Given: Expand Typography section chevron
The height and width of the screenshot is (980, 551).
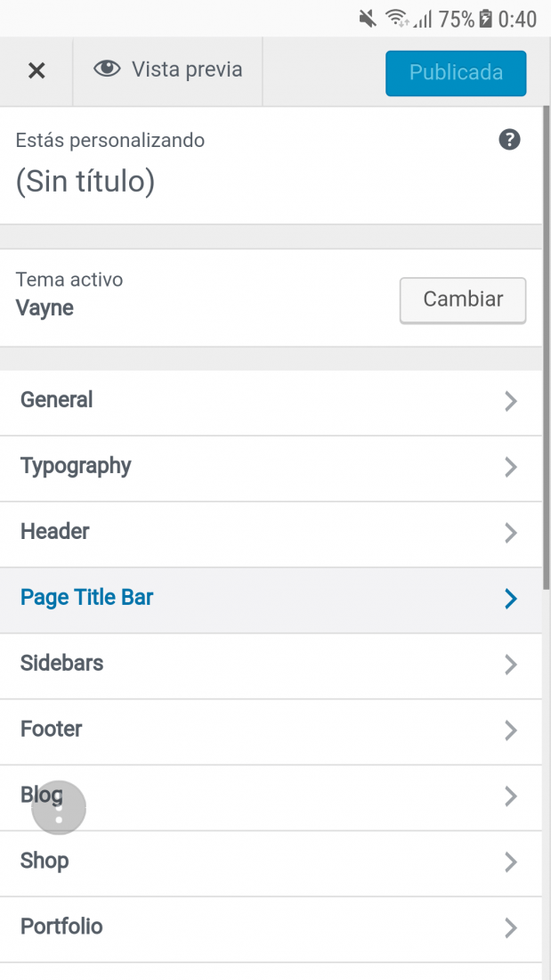Looking at the screenshot, I should (511, 467).
